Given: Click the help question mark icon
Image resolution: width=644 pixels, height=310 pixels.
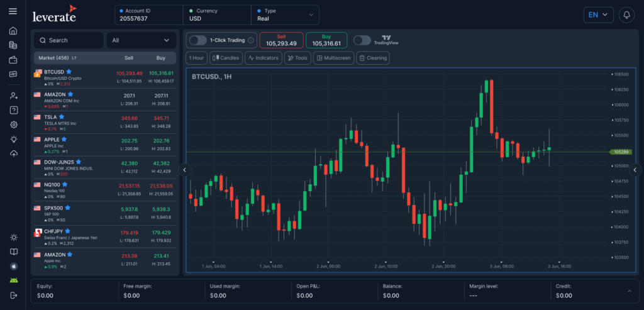Looking at the screenshot, I should tap(13, 110).
